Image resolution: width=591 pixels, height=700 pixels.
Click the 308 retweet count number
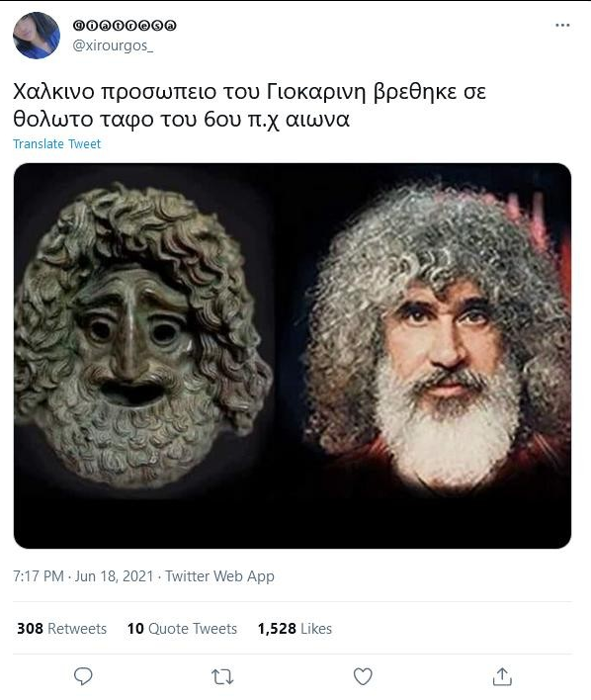pyautogui.click(x=30, y=629)
